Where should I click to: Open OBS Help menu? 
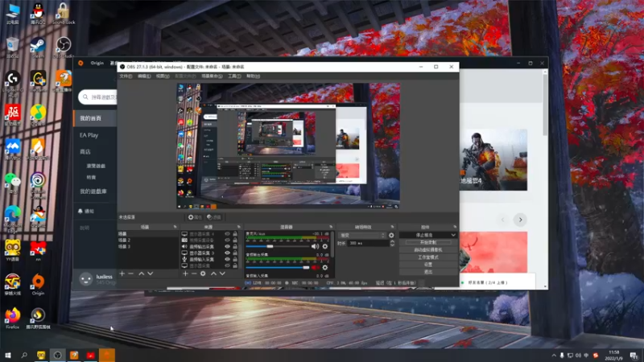(x=253, y=76)
